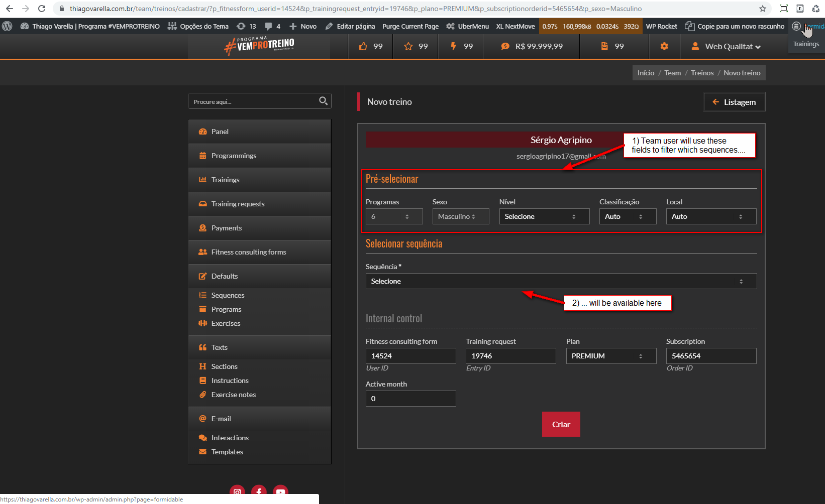The width and height of the screenshot is (825, 504).
Task: Open Training requests in sidebar
Action: coord(238,204)
